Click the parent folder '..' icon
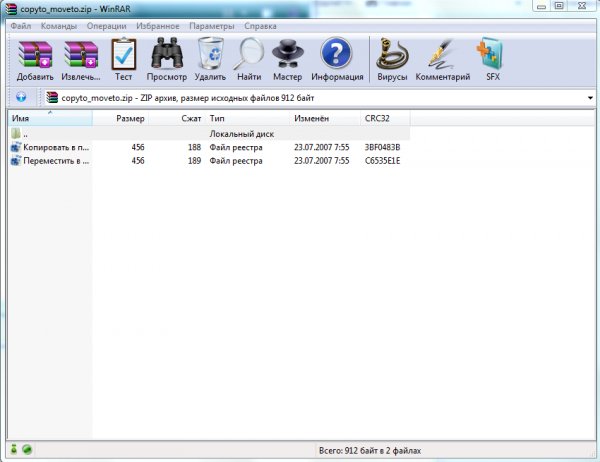 click(x=16, y=134)
